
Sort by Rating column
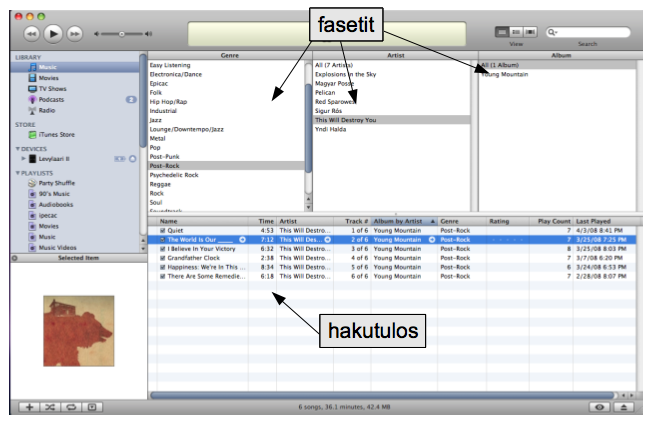(x=507, y=221)
